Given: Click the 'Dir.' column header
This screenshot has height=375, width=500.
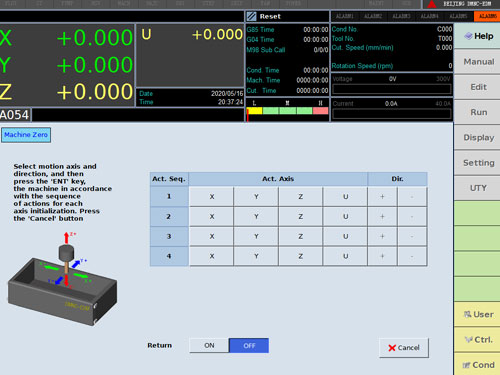Looking at the screenshot, I should click(x=397, y=179).
